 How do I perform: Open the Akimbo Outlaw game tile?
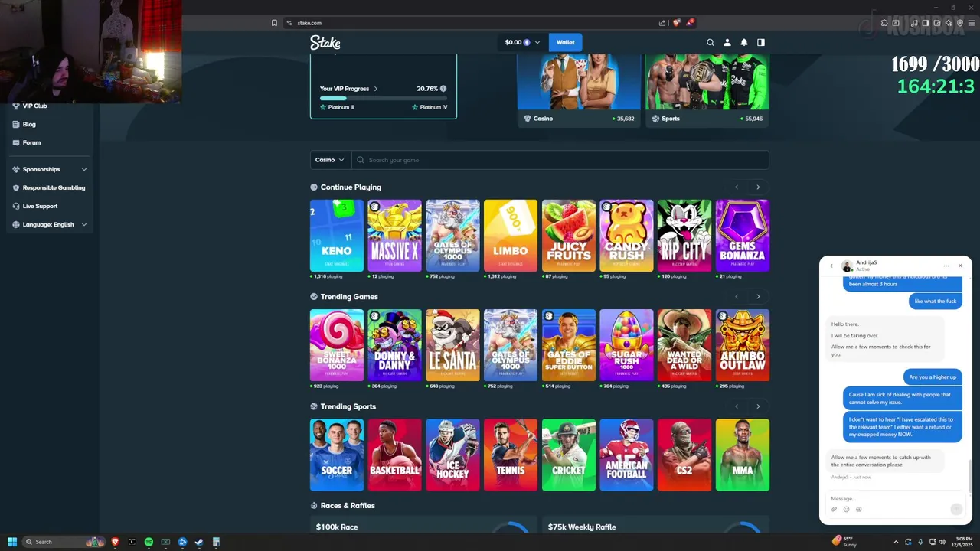(x=743, y=345)
